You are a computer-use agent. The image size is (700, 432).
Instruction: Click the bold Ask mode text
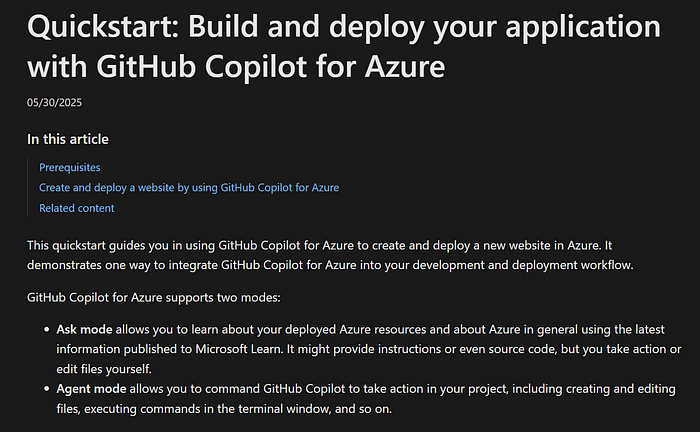tap(84, 329)
